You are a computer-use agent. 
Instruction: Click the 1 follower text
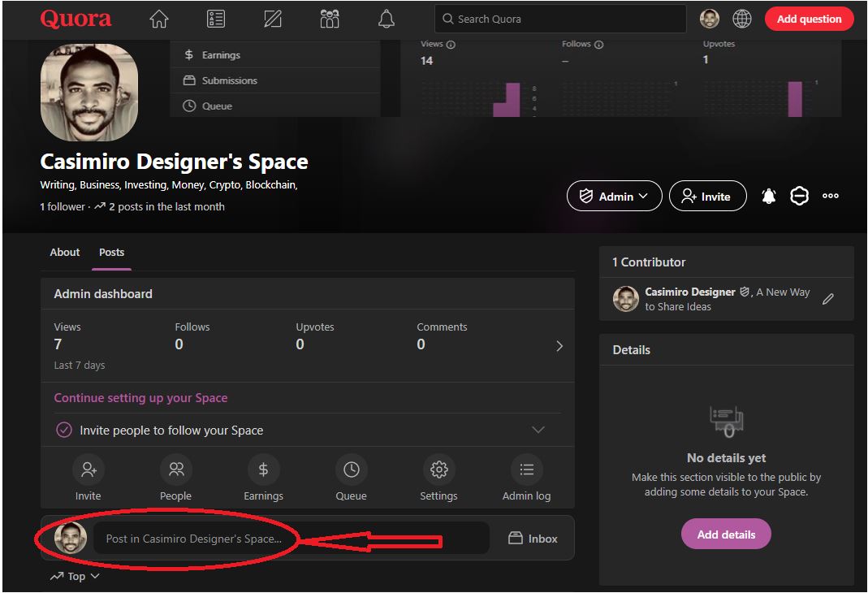63,206
